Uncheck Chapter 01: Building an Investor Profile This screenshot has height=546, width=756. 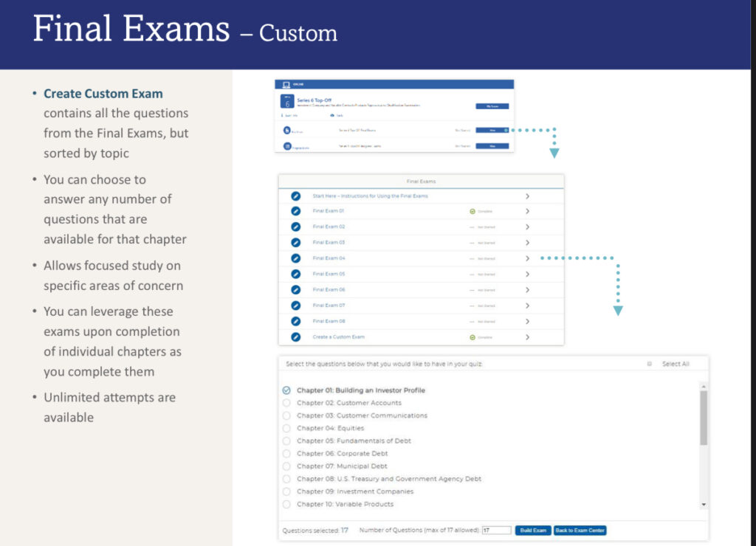[x=286, y=390]
